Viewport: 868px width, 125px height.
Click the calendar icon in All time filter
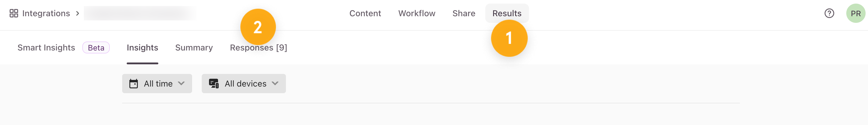click(134, 84)
